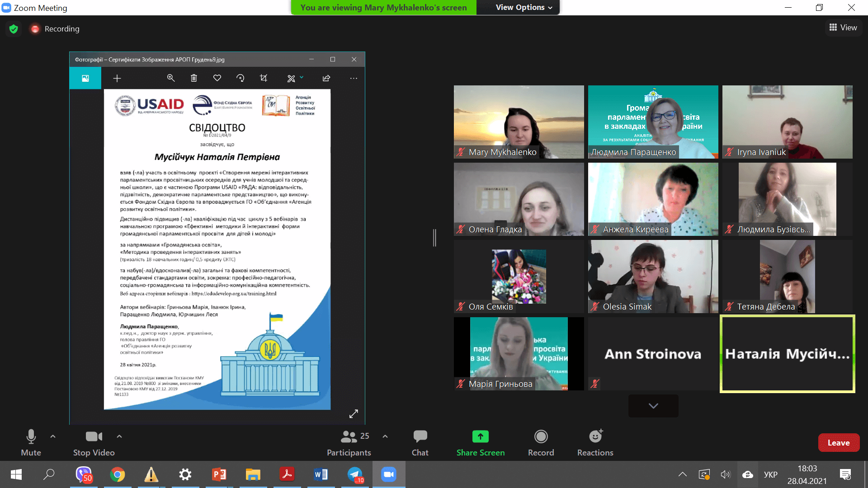Click the heart favorite icon in Photos
The height and width of the screenshot is (488, 868).
point(217,78)
